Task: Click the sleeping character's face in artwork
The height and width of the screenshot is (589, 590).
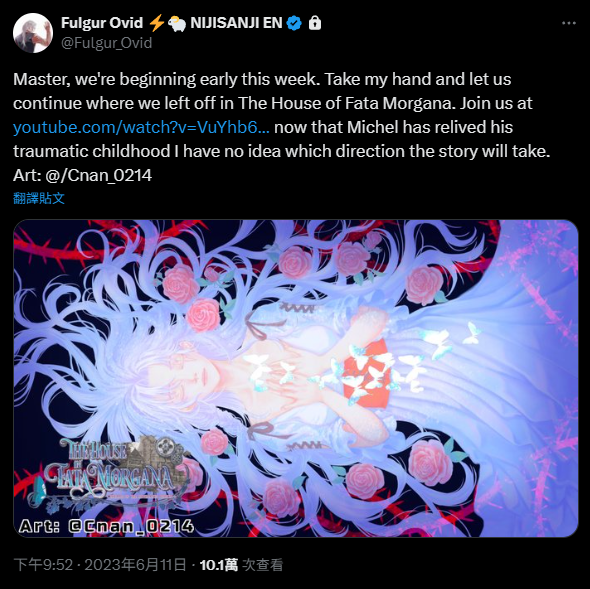Action: coord(186,374)
